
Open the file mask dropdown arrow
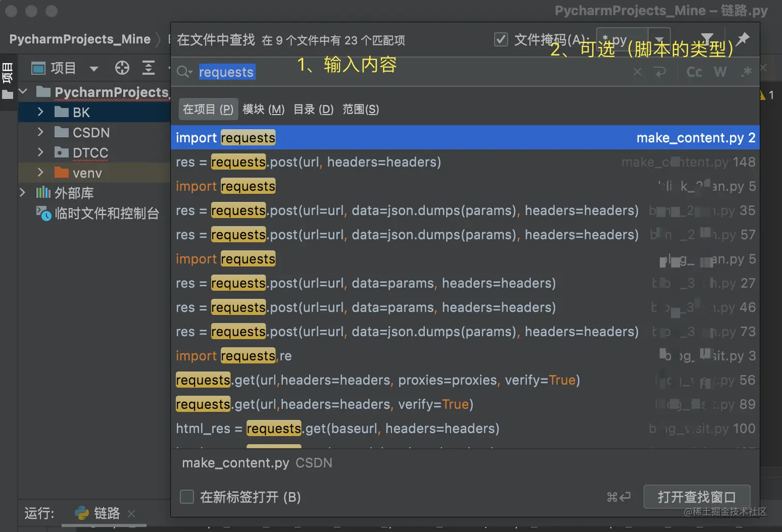click(x=659, y=39)
